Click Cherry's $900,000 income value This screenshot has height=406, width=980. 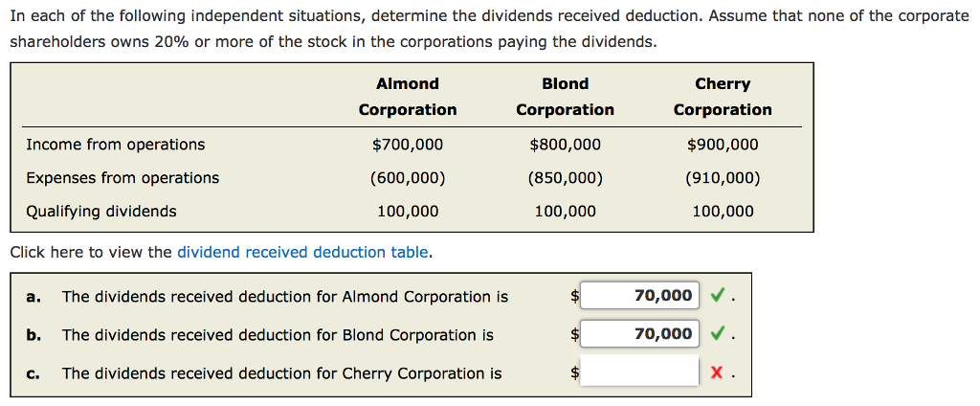tap(723, 145)
